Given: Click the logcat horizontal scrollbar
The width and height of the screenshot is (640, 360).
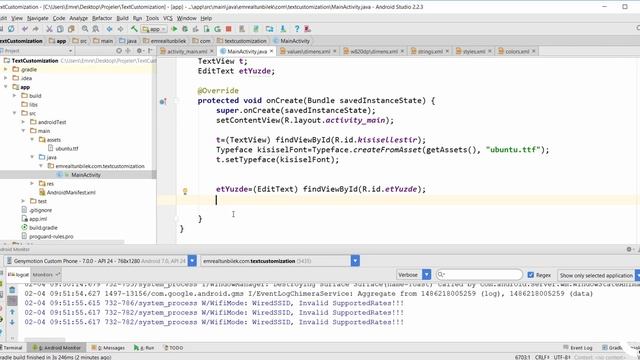Looking at the screenshot, I should point(45,339).
